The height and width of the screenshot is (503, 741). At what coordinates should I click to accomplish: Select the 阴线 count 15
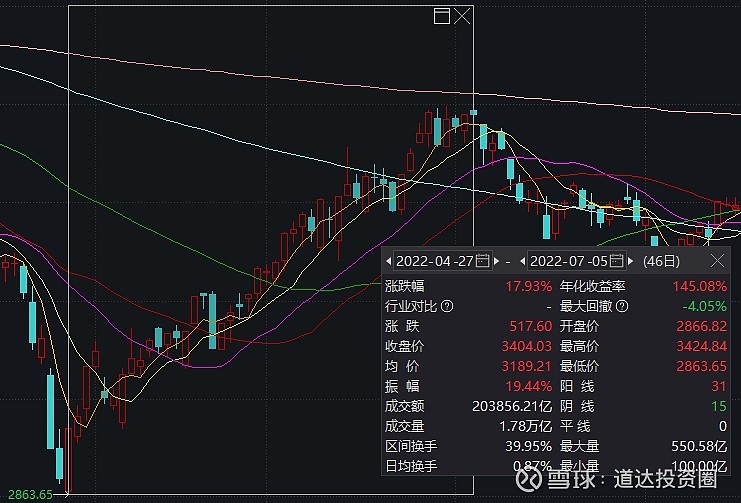coord(719,406)
